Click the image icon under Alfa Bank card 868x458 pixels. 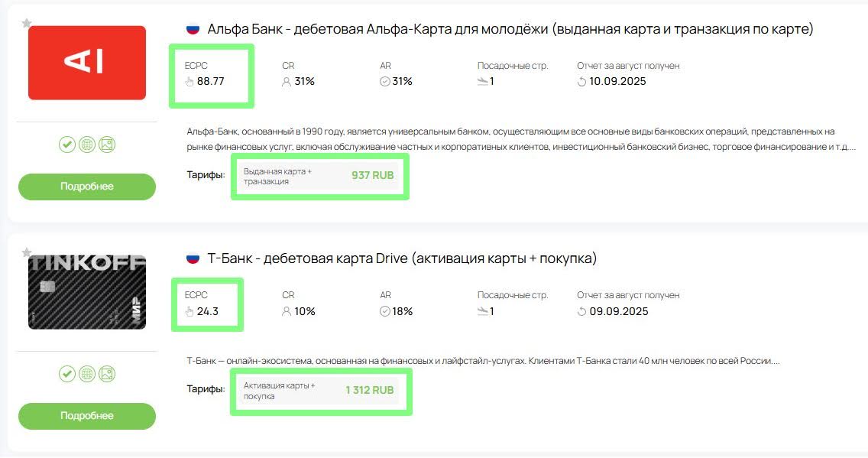pos(107,145)
